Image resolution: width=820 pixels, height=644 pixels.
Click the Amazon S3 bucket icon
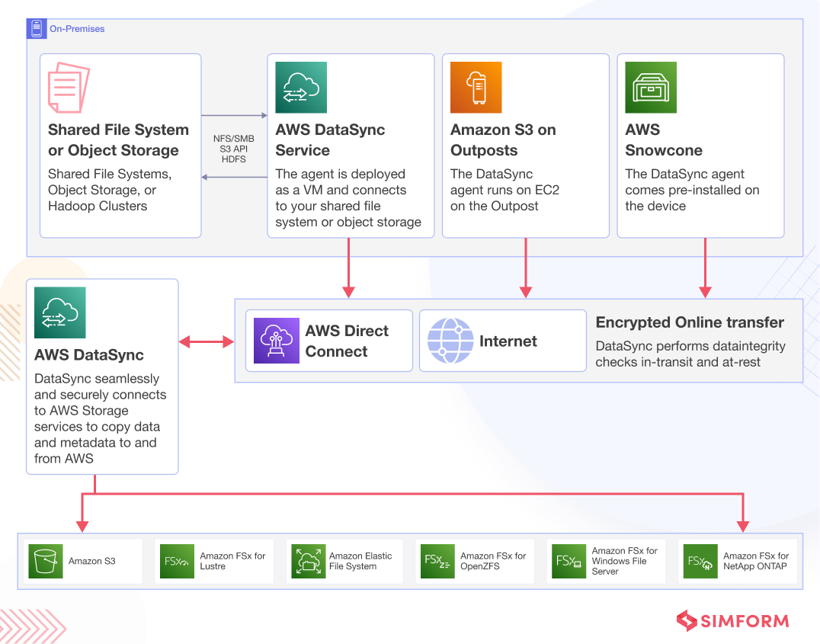[46, 562]
